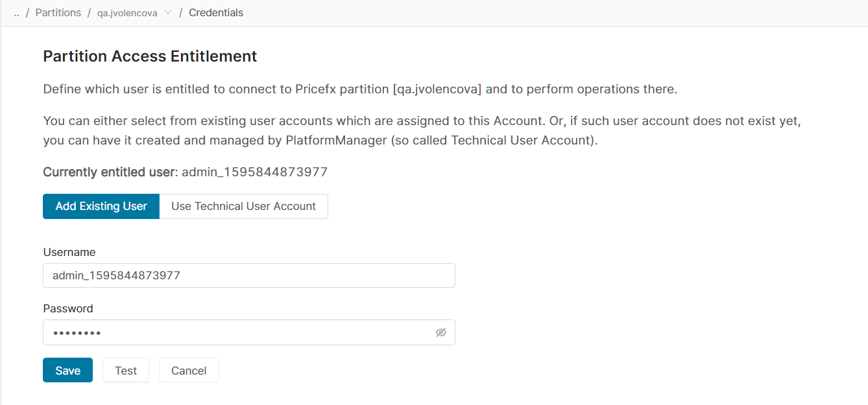Click the Password field label

point(68,308)
